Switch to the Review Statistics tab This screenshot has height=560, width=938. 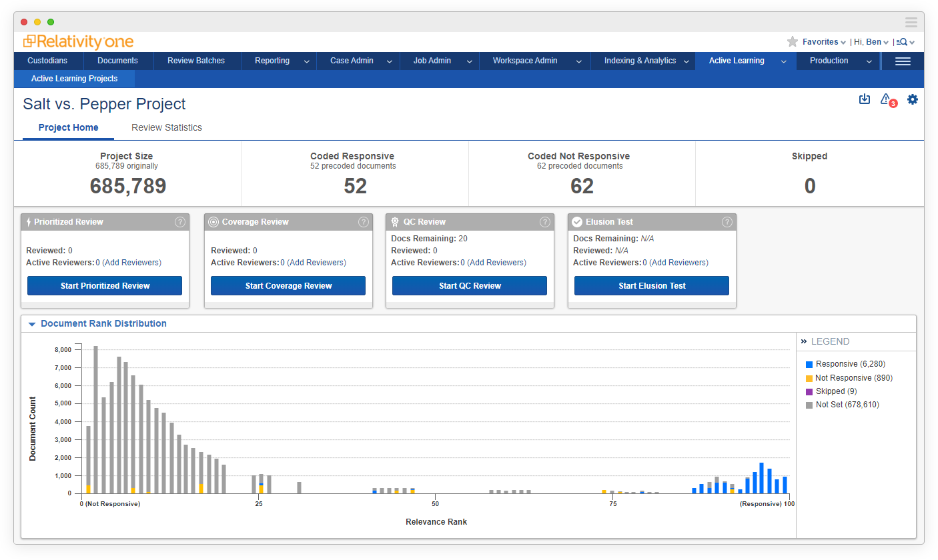166,127
